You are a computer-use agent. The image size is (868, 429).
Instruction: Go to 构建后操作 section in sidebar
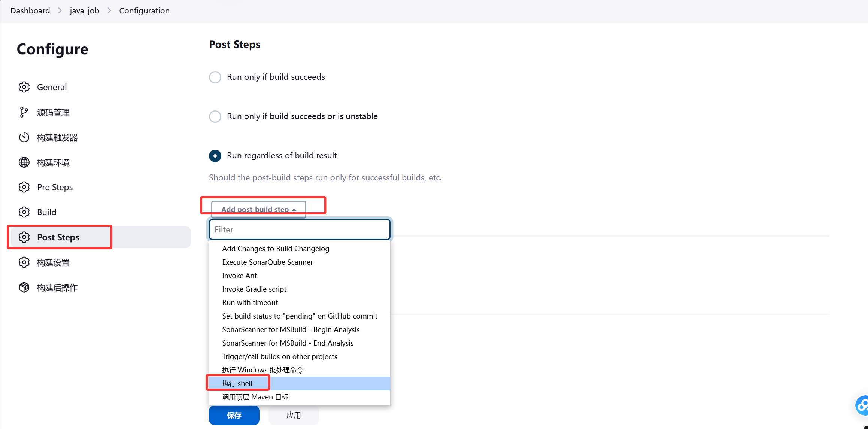point(100,287)
